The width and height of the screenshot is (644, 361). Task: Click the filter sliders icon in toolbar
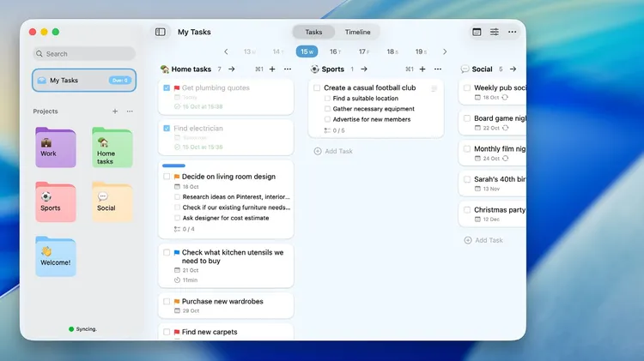495,32
